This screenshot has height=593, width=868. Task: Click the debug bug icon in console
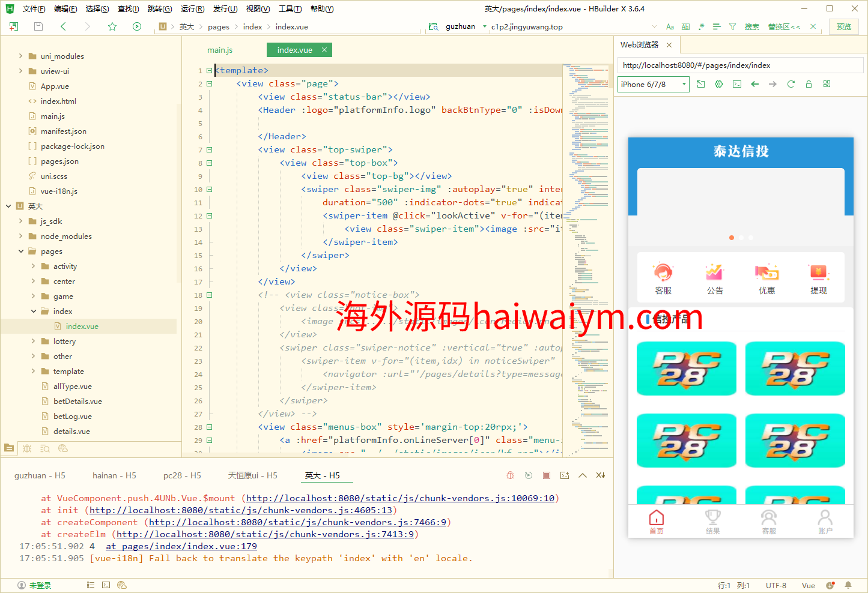coord(510,475)
